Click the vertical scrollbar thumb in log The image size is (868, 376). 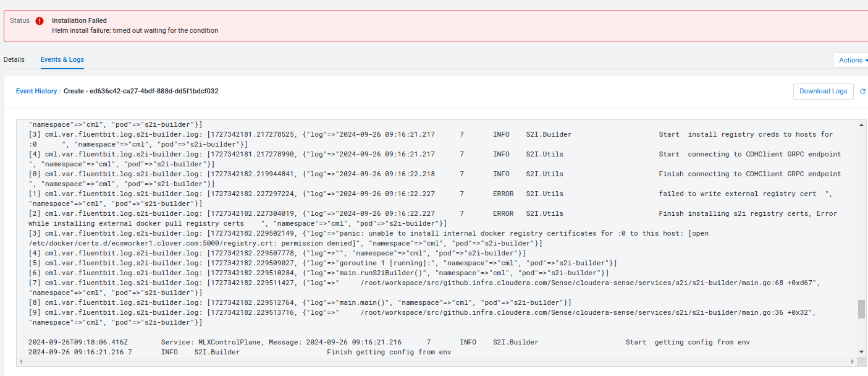(x=861, y=309)
